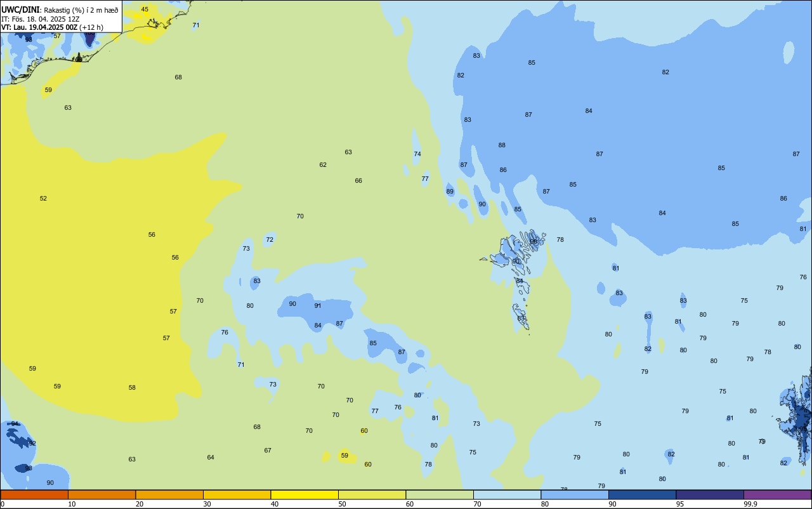Select the map value 52
Viewport: 812px width, 509px height.
click(x=43, y=199)
